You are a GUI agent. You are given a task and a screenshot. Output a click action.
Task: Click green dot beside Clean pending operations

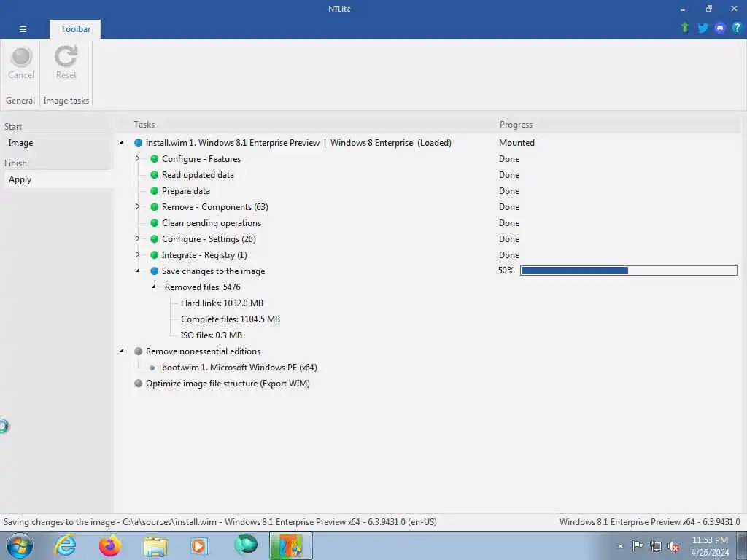[155, 223]
